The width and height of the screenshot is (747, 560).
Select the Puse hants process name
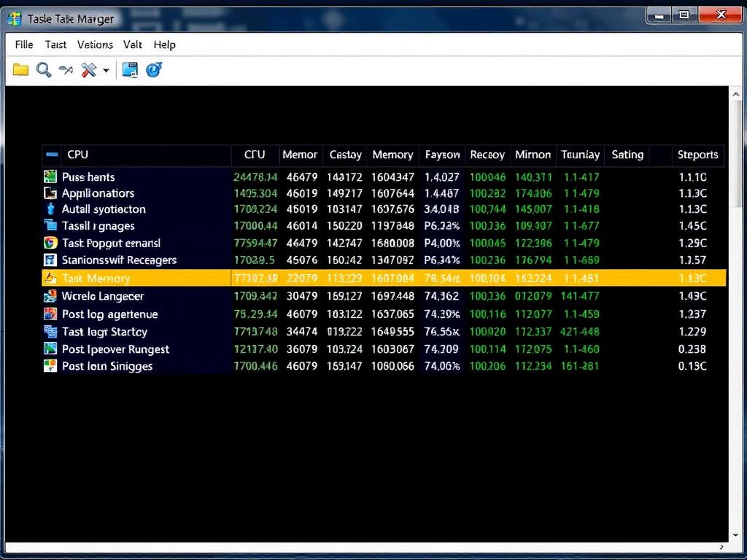pyautogui.click(x=88, y=177)
